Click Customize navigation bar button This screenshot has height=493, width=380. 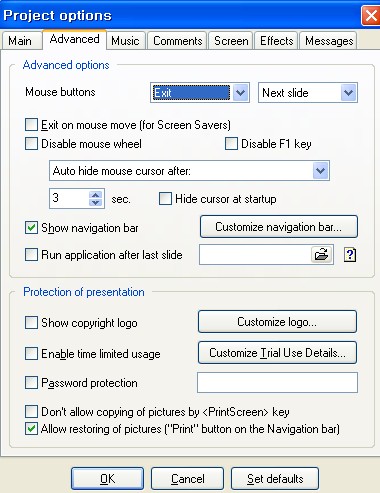[x=279, y=227]
